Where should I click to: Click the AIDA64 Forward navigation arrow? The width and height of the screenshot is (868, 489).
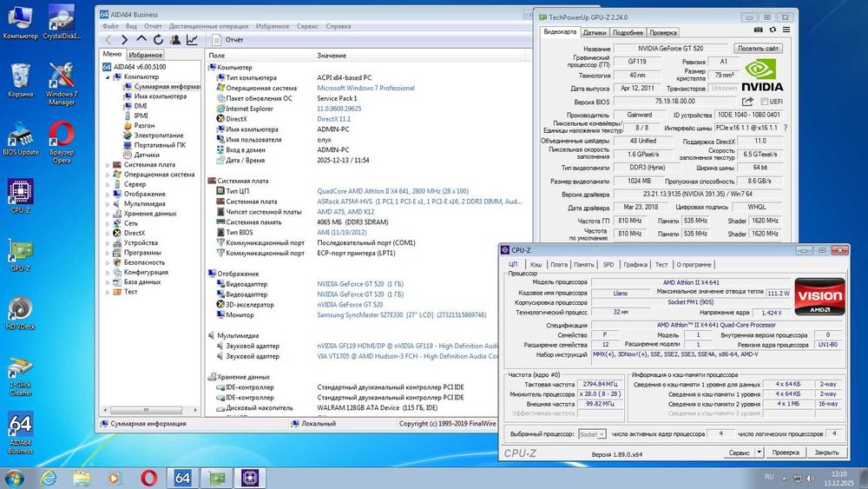pyautogui.click(x=124, y=40)
